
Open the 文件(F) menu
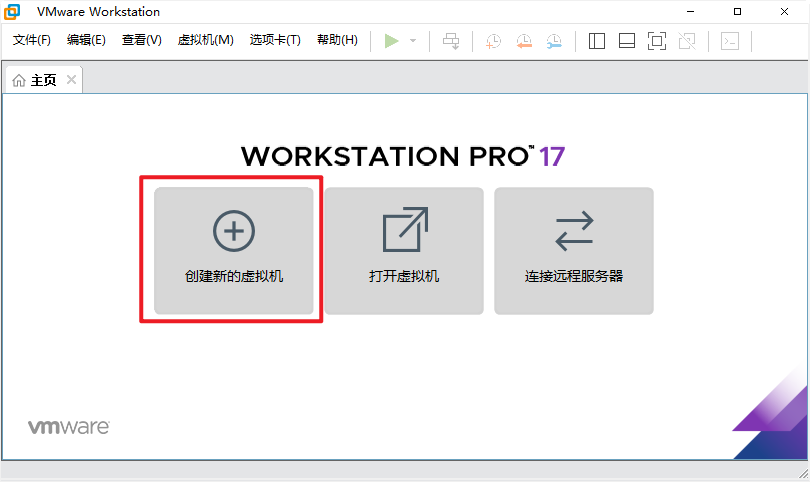[x=32, y=40]
